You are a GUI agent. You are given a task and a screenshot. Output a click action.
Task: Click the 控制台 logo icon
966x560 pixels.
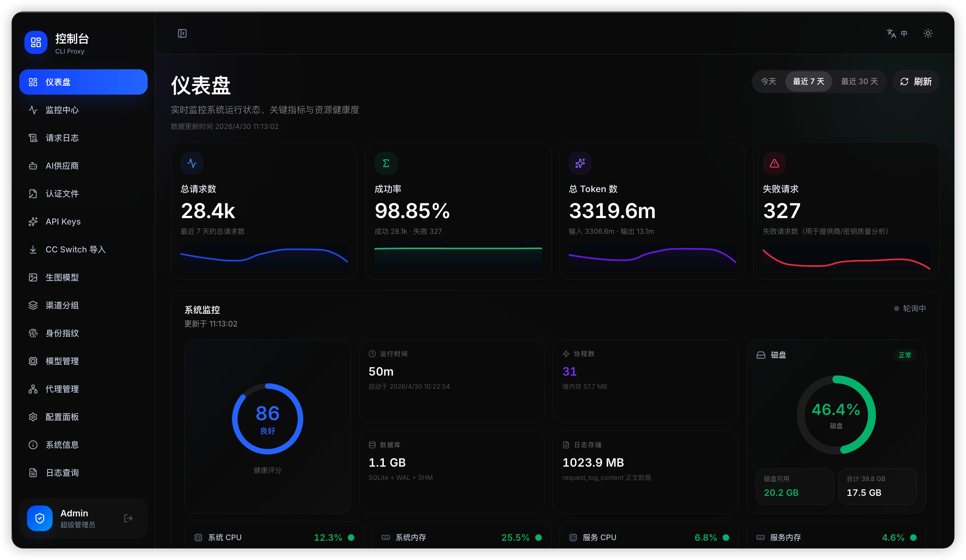coord(36,42)
